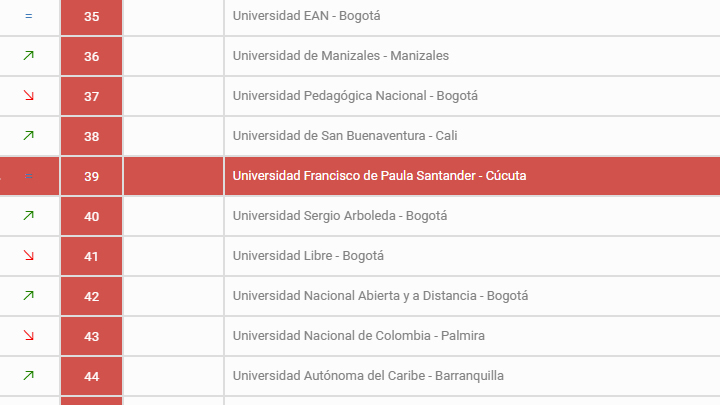Click red down arrow beside rank 37

click(x=28, y=96)
